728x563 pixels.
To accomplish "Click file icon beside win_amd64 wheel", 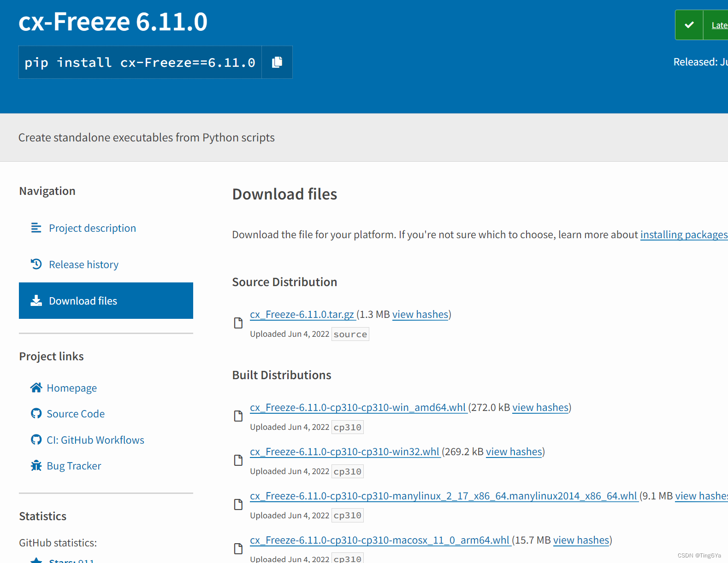I will tap(238, 416).
